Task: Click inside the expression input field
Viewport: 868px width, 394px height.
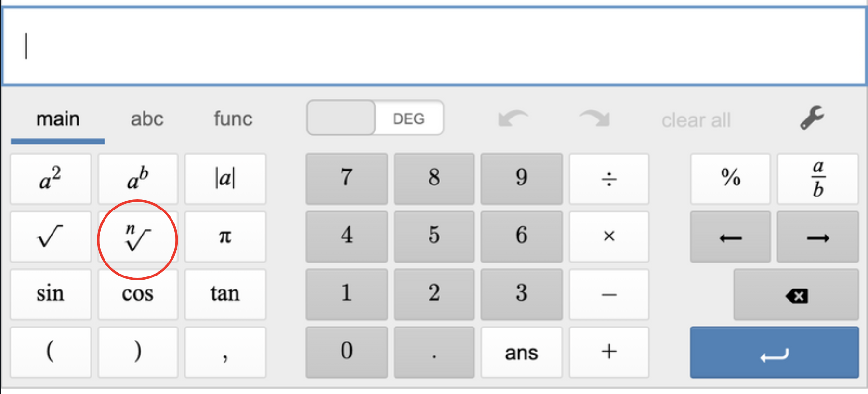Action: (x=434, y=46)
